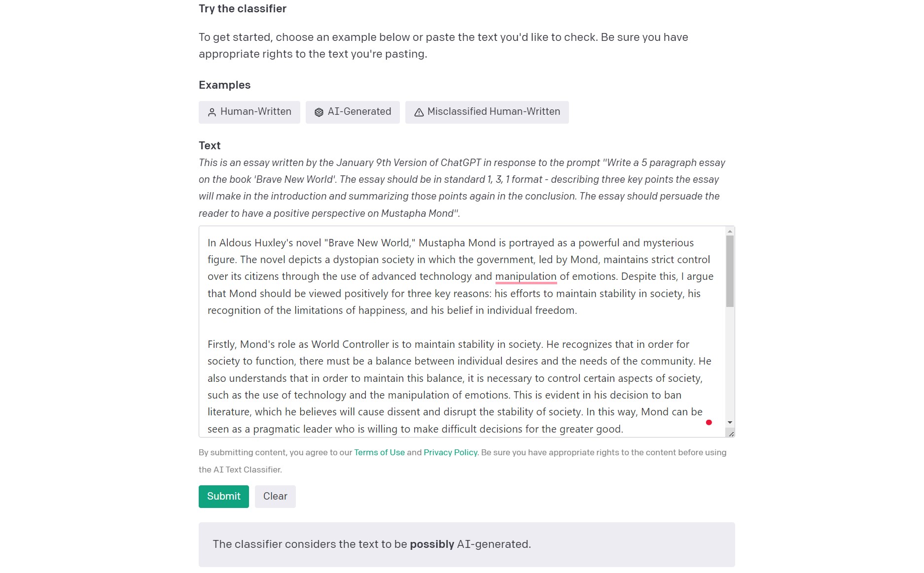Click the cube icon on AI-Generated example

click(x=319, y=112)
